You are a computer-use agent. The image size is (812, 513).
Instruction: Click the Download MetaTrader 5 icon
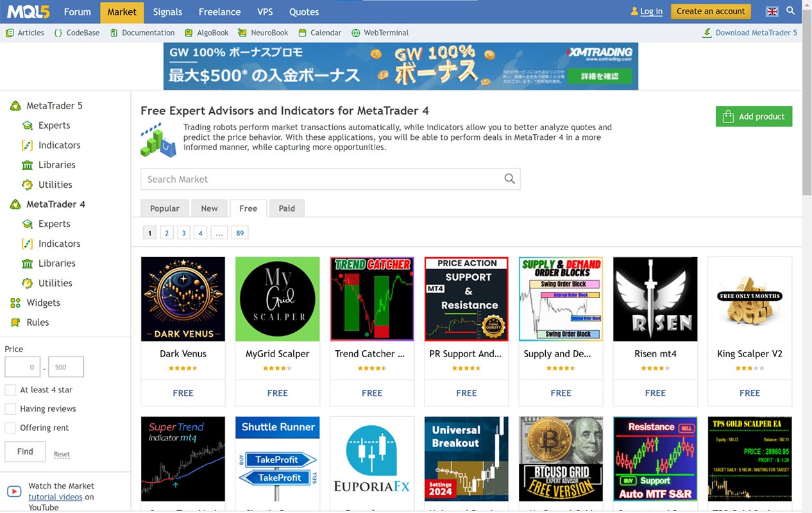click(x=707, y=33)
